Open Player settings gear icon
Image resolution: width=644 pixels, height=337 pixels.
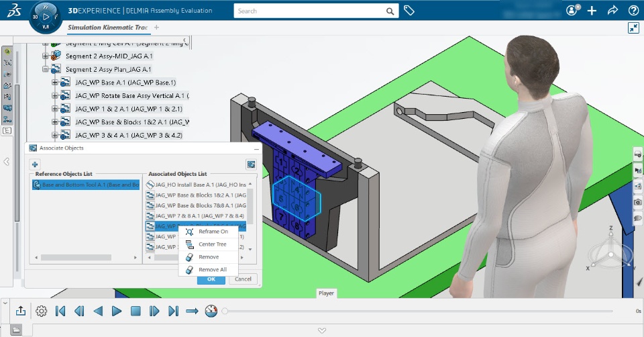41,311
